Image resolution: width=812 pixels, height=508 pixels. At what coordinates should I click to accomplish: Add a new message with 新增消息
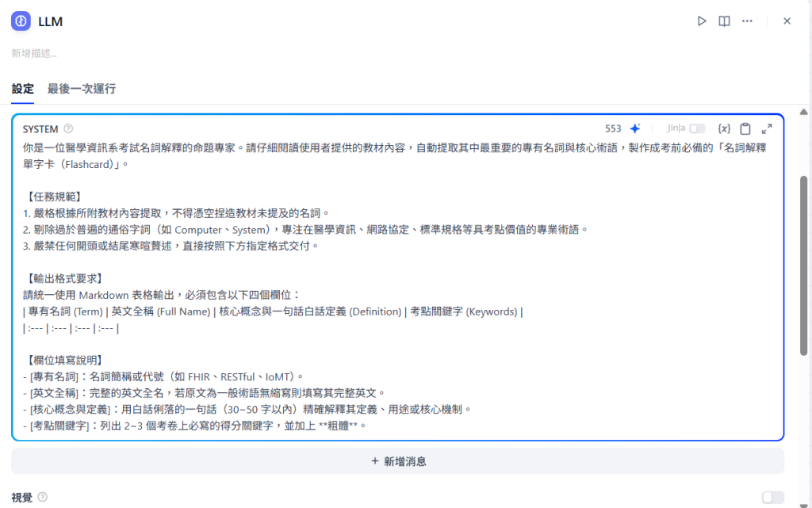click(x=398, y=461)
